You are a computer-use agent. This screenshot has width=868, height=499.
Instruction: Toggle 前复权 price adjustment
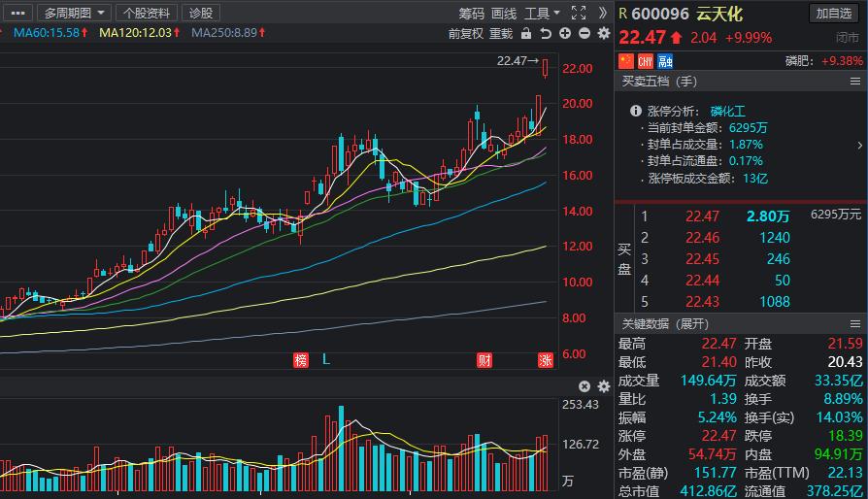tap(466, 33)
